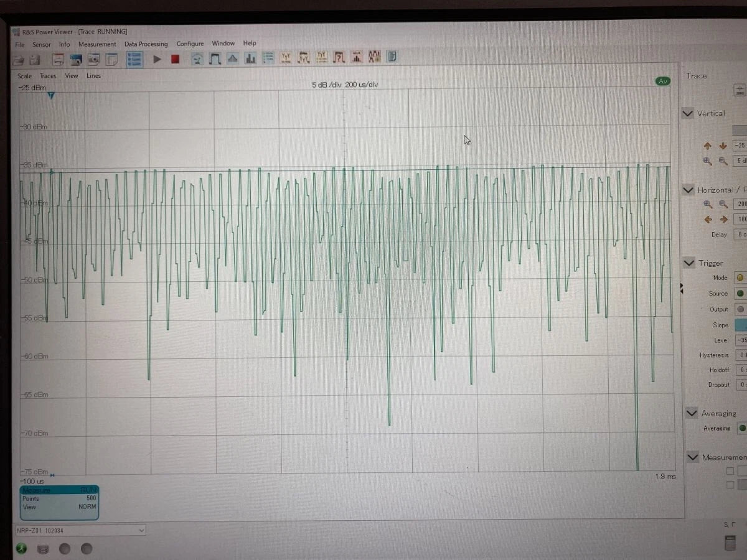The width and height of the screenshot is (747, 560).
Task: Open the Lines submenu above the graph
Action: (x=93, y=76)
